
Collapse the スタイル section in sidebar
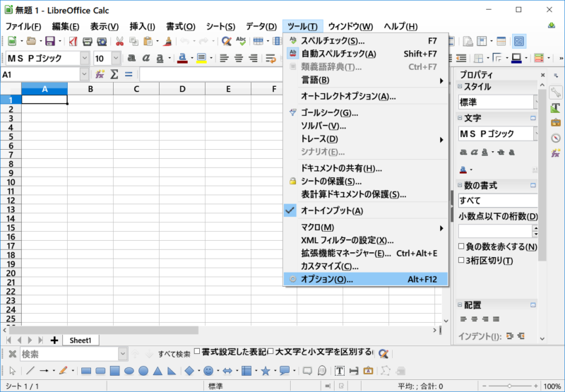[x=460, y=87]
